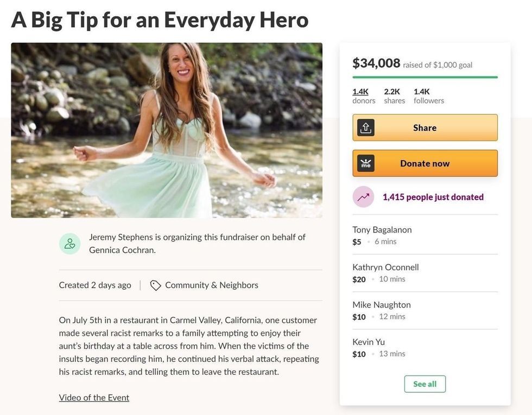
Task: View the campaign photo of Gennica
Action: pos(167,129)
